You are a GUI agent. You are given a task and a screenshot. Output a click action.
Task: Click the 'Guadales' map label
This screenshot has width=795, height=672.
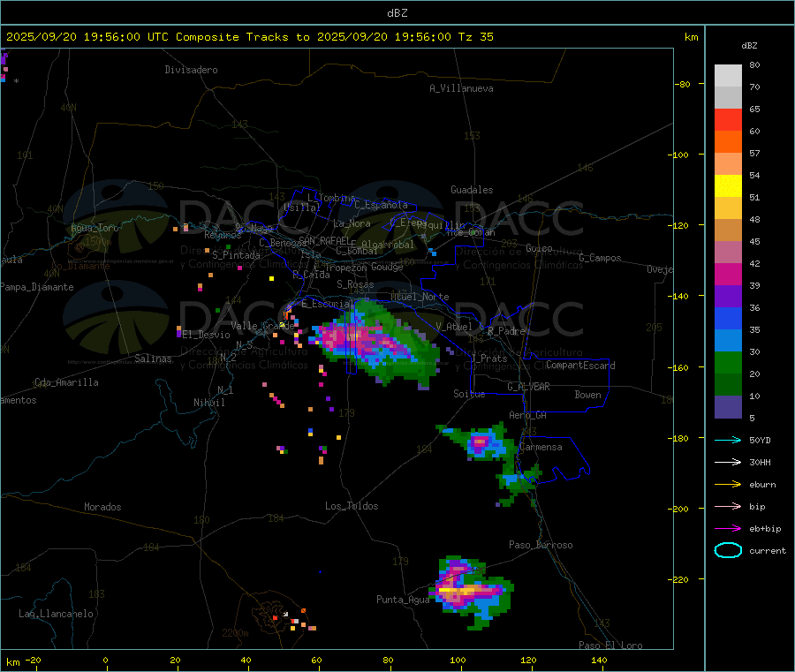pos(472,190)
